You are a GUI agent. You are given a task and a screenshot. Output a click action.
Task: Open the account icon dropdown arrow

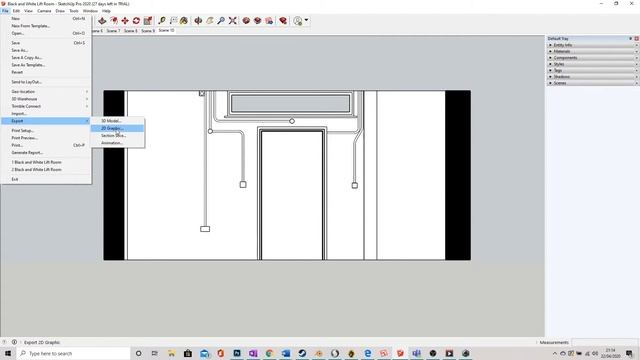coord(307,20)
